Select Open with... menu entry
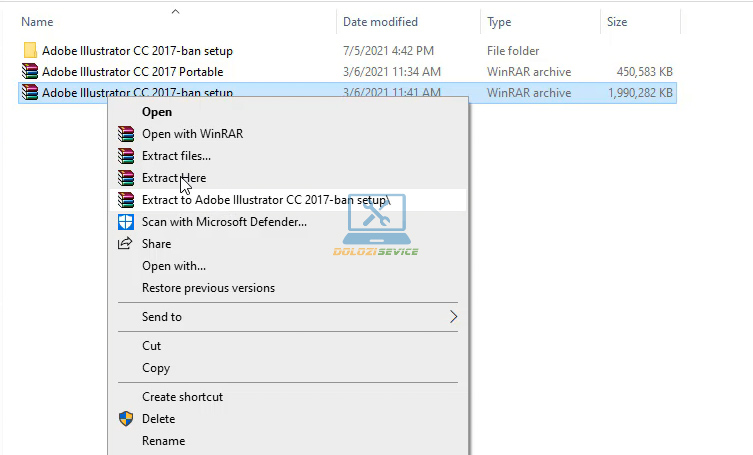The width and height of the screenshot is (753, 455). click(174, 266)
